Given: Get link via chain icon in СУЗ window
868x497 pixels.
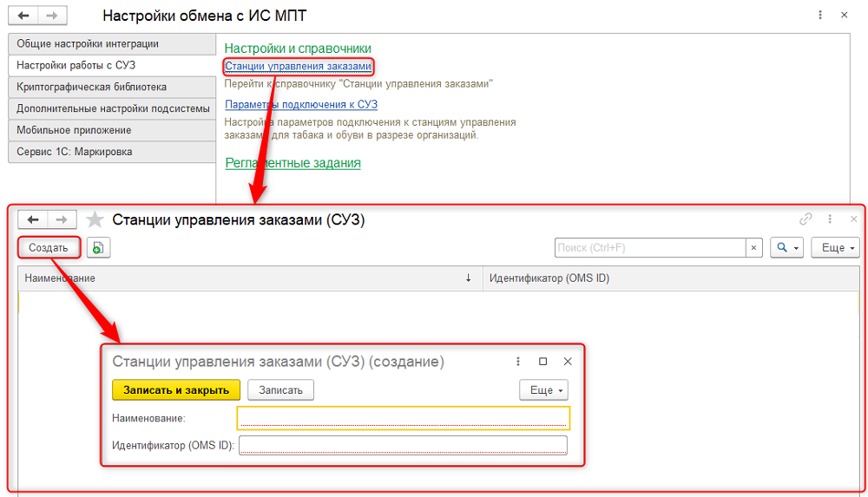Looking at the screenshot, I should tap(806, 219).
